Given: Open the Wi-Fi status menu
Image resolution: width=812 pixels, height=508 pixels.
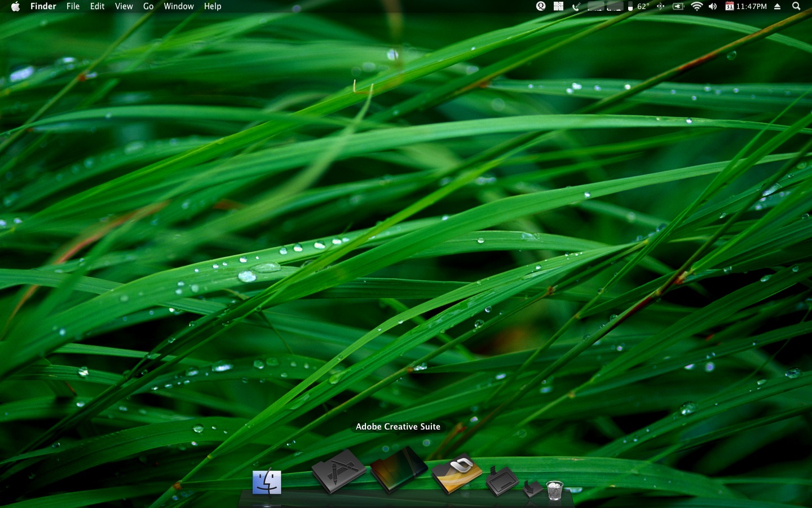Looking at the screenshot, I should click(697, 6).
